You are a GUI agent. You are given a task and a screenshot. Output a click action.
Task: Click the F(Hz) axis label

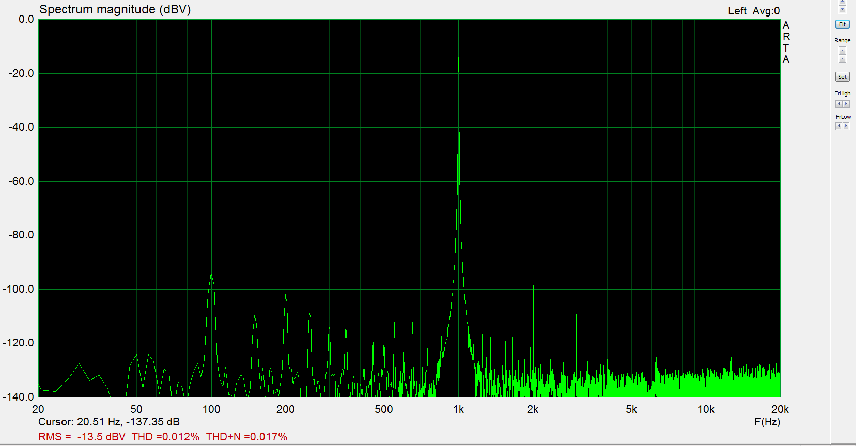[767, 422]
